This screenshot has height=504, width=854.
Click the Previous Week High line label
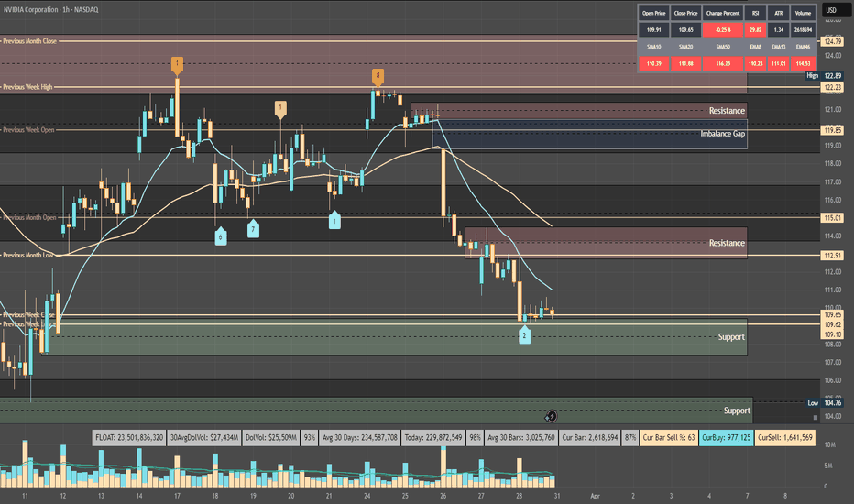tap(27, 87)
